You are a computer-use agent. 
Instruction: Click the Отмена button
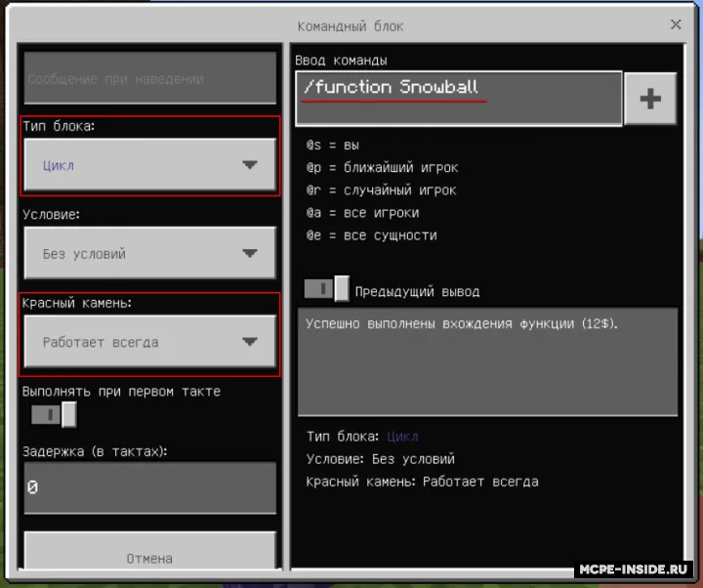[x=149, y=553]
